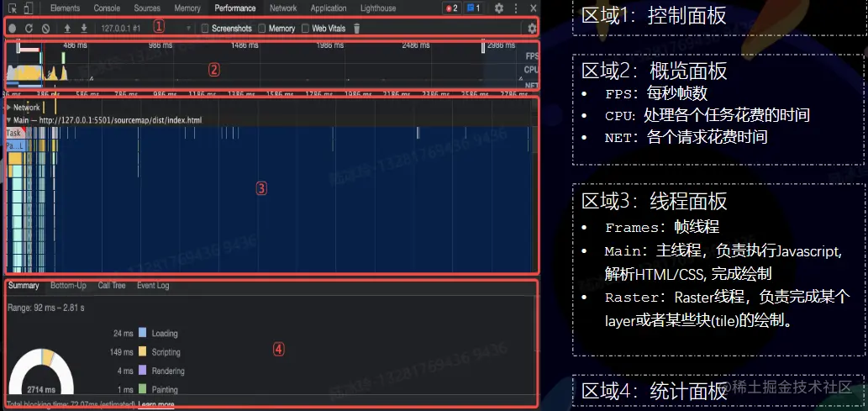This screenshot has height=411, width=868.
Task: Click the blue Loading color swatch
Action: pyautogui.click(x=142, y=333)
